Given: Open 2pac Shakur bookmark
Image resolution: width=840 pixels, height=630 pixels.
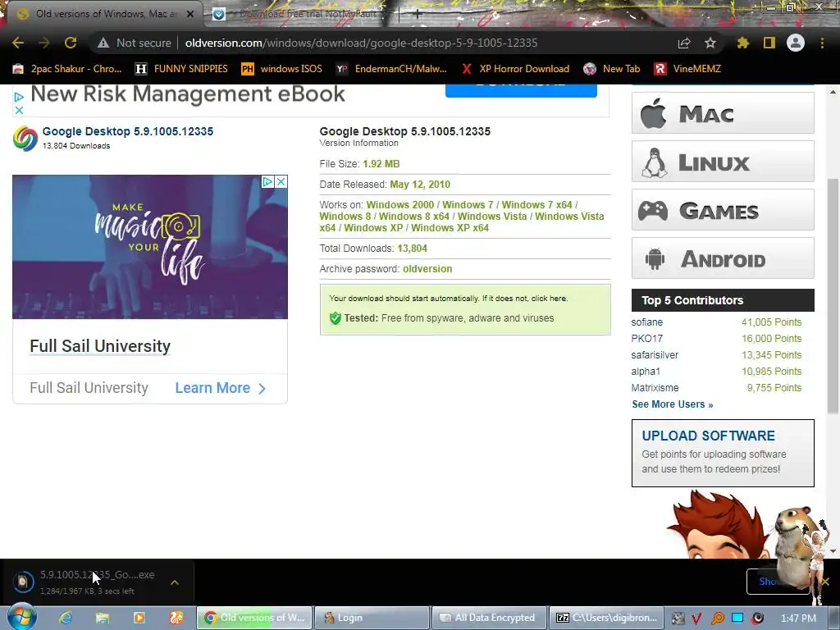Looking at the screenshot, I should pos(67,69).
